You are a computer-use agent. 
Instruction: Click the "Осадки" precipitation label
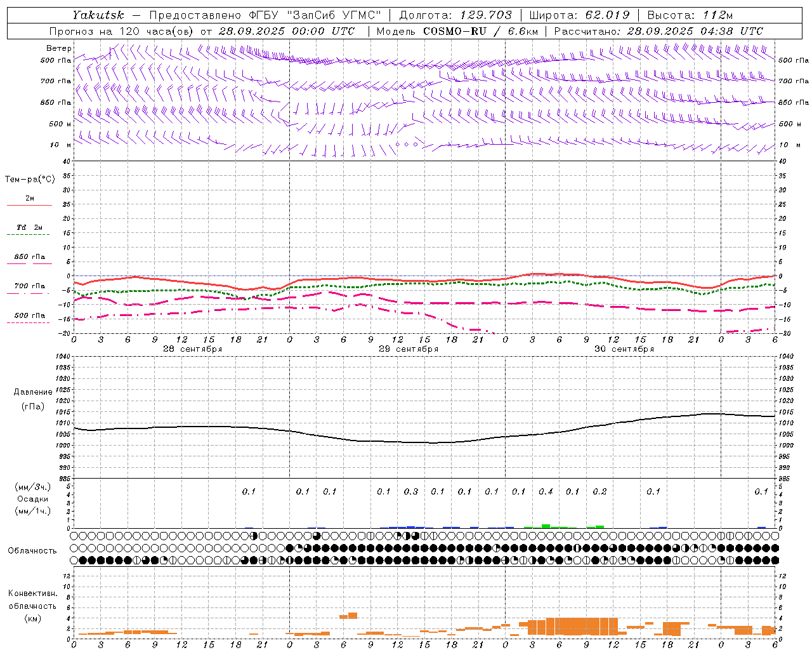pos(33,499)
